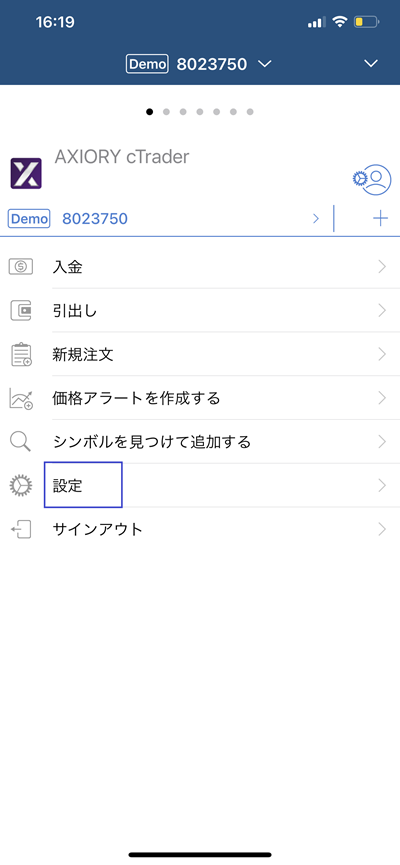Expand the top-right header chevron

pyautogui.click(x=371, y=63)
